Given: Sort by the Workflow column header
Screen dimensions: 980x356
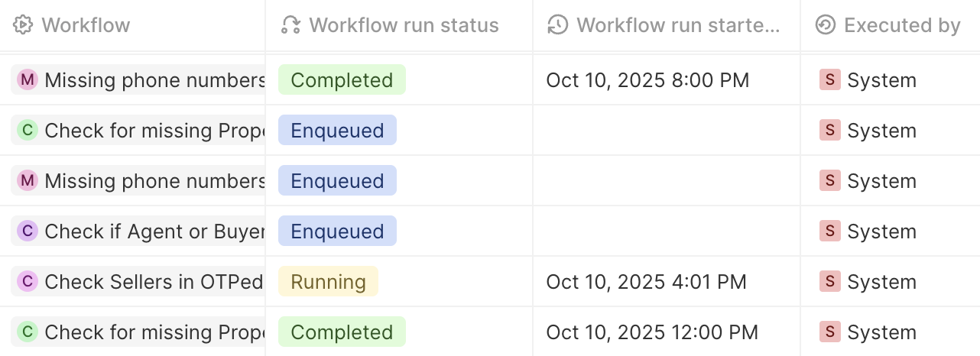Looking at the screenshot, I should [86, 25].
